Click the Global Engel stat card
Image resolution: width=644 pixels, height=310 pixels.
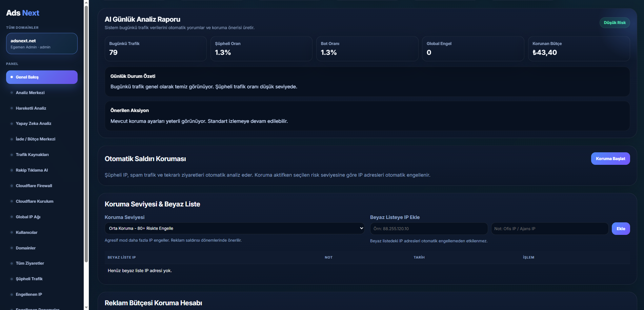click(473, 49)
